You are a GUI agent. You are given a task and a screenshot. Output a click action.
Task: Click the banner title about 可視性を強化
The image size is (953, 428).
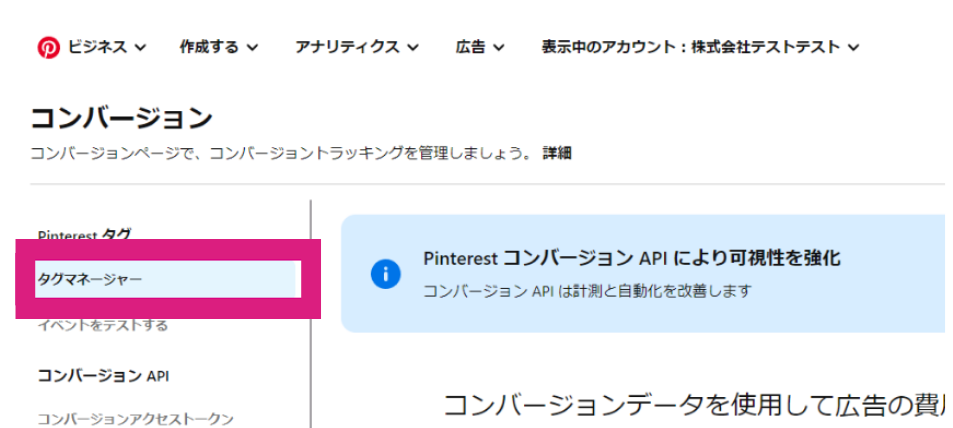[x=632, y=259]
